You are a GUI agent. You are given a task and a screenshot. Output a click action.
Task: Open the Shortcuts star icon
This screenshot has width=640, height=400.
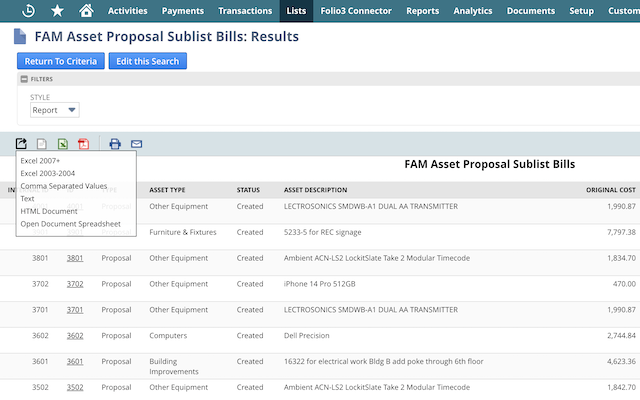[57, 11]
